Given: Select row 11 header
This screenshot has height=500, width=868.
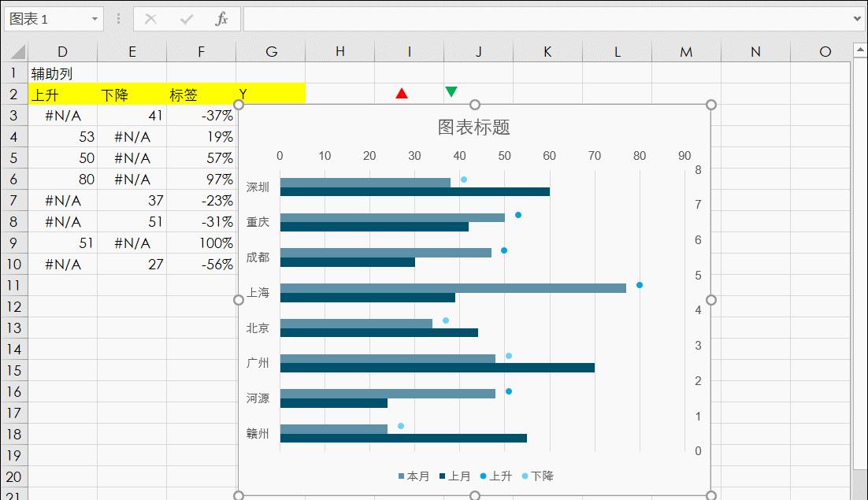Looking at the screenshot, I should tap(13, 285).
